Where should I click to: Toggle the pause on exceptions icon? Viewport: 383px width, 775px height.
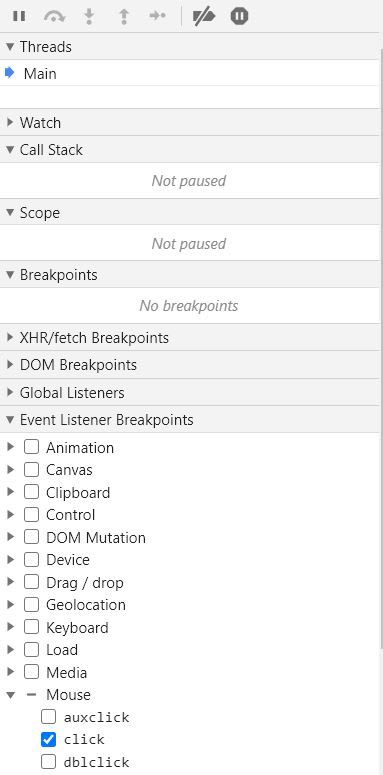coord(239,16)
